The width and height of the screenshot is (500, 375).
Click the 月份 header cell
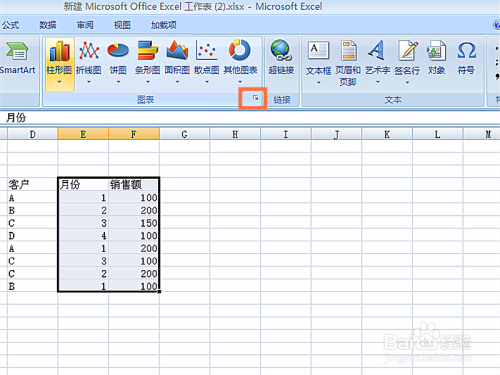pos(83,184)
